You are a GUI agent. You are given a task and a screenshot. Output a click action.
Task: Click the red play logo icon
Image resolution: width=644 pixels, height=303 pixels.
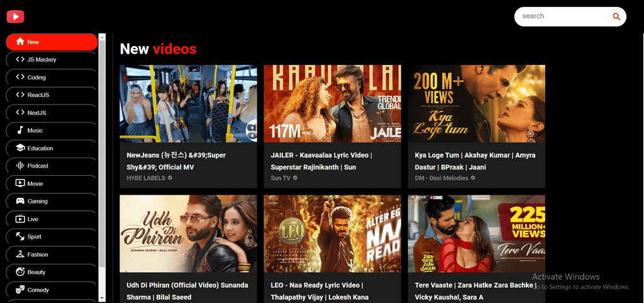point(15,16)
